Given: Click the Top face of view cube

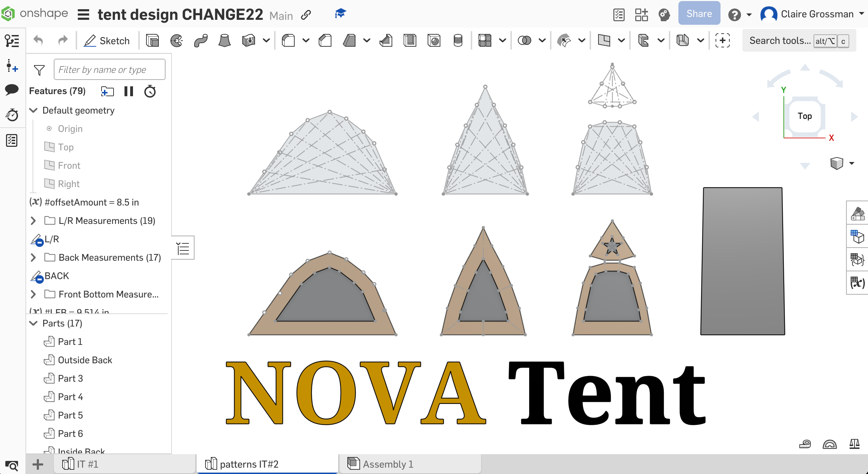Looking at the screenshot, I should 805,116.
